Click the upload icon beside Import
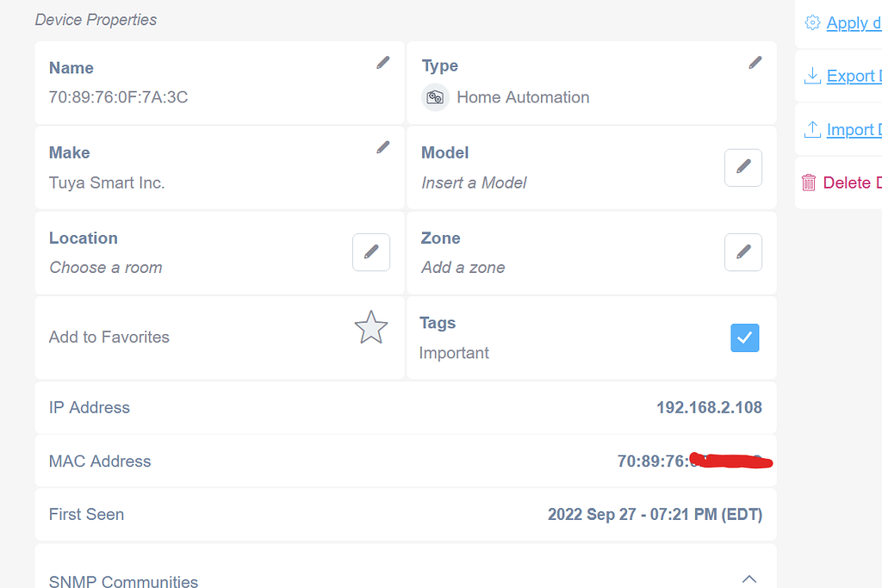 [811, 129]
